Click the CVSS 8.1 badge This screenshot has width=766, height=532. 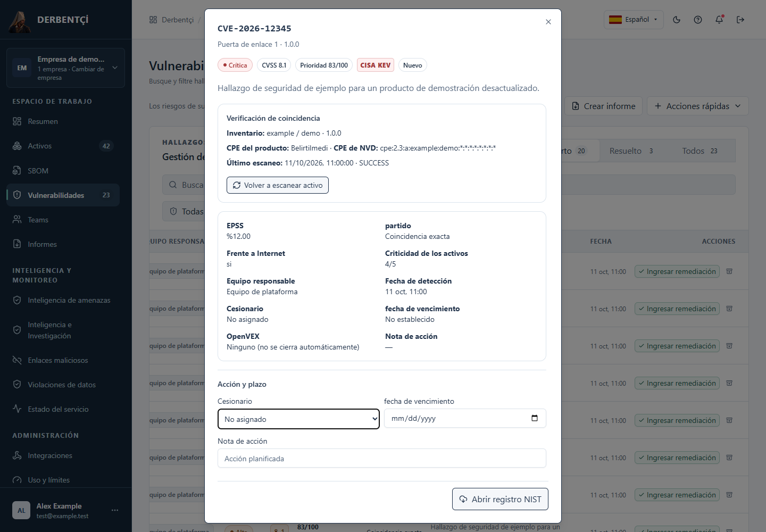tap(274, 65)
